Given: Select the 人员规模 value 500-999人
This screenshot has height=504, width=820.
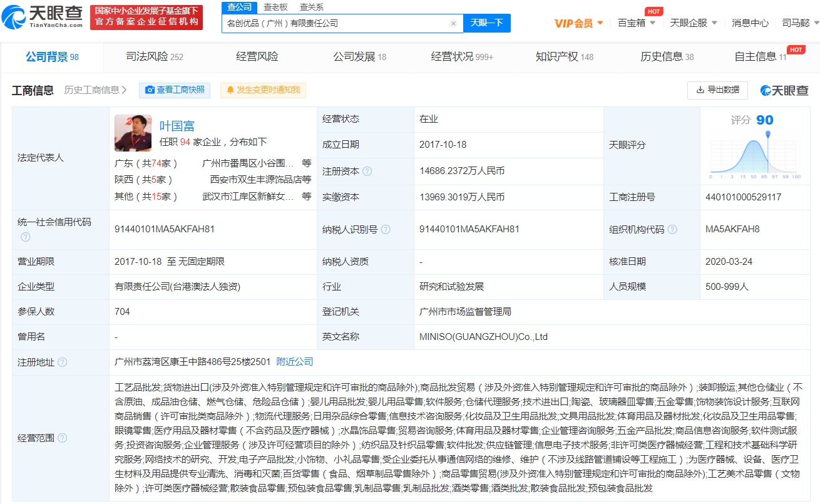Looking at the screenshot, I should tap(727, 287).
